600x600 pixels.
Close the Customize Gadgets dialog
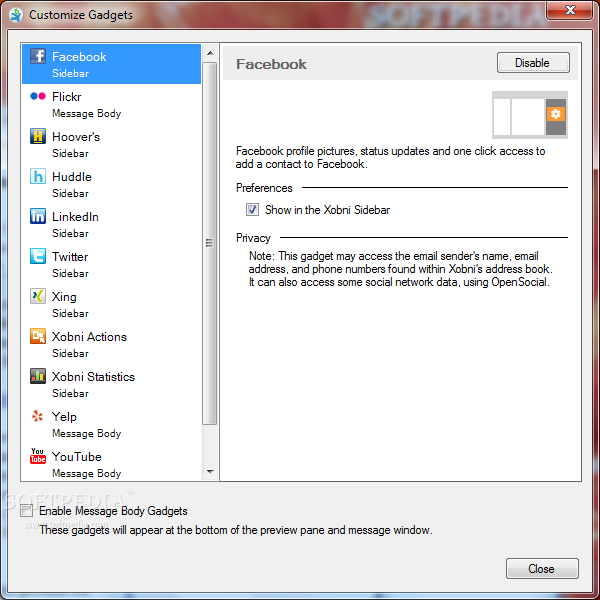(x=542, y=569)
